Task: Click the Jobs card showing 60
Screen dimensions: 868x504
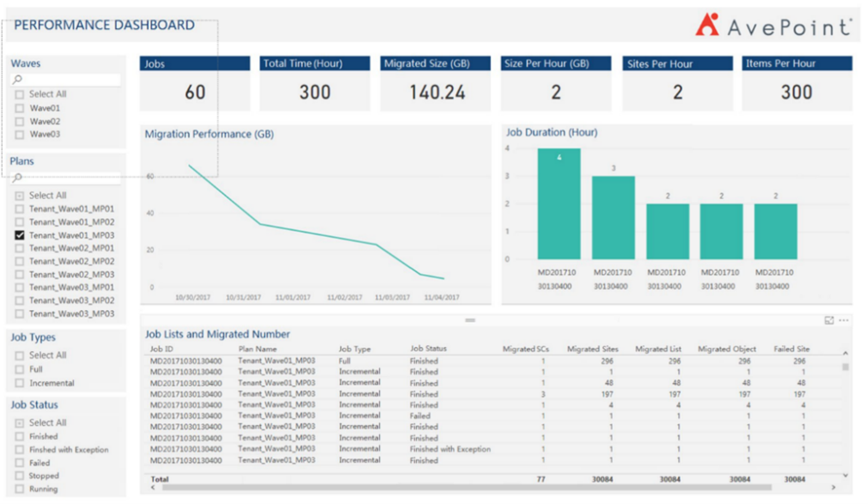Action: point(195,83)
